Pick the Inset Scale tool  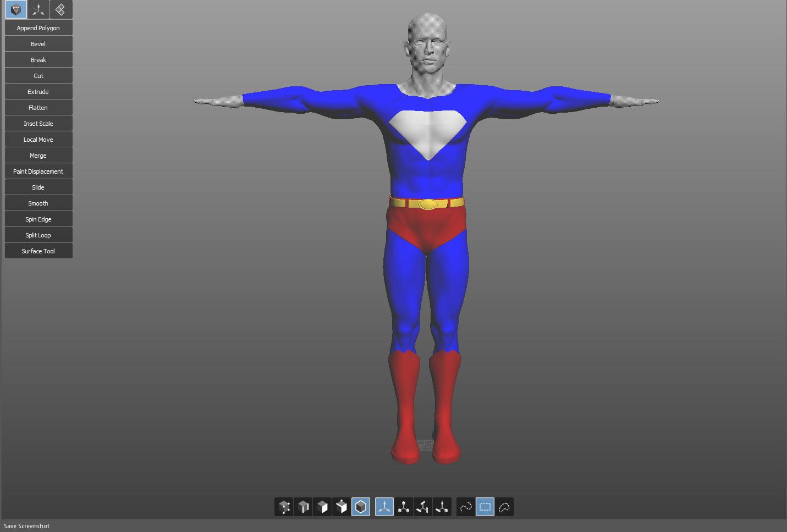point(38,124)
